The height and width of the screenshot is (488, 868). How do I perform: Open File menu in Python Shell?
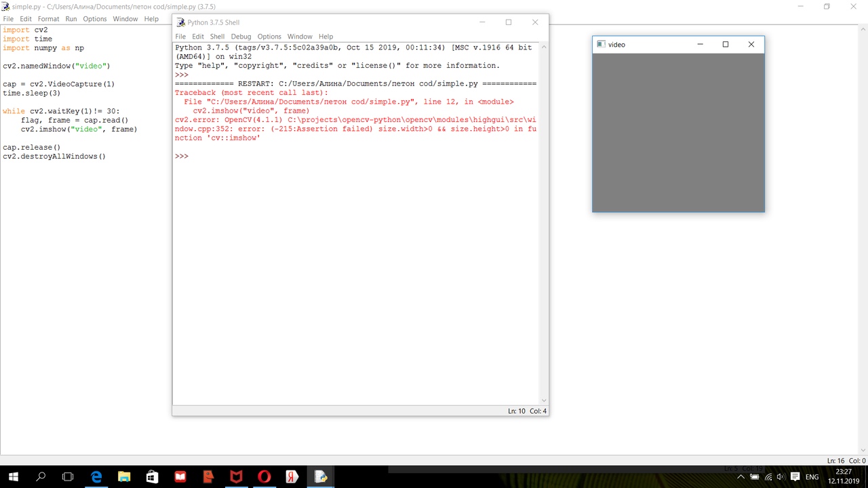(x=180, y=37)
